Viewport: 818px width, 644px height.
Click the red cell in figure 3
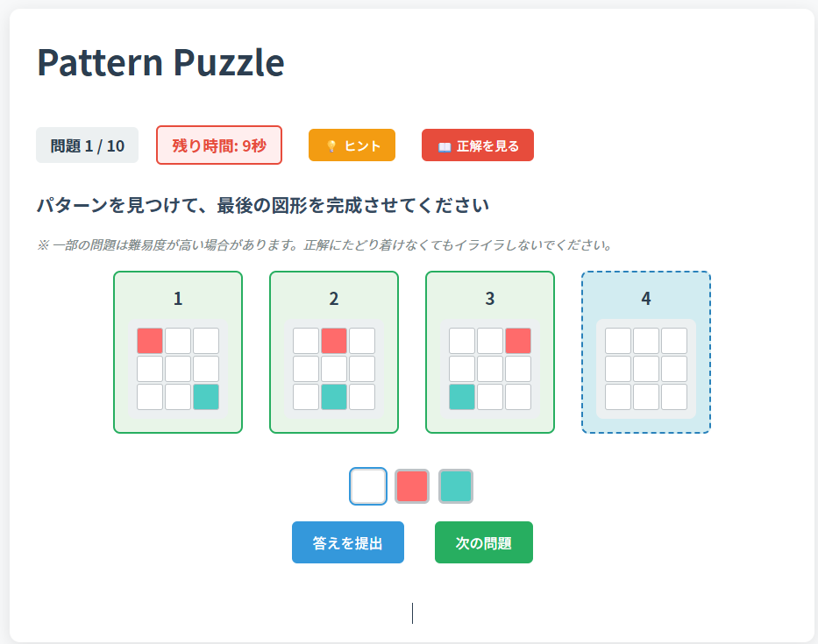point(518,341)
